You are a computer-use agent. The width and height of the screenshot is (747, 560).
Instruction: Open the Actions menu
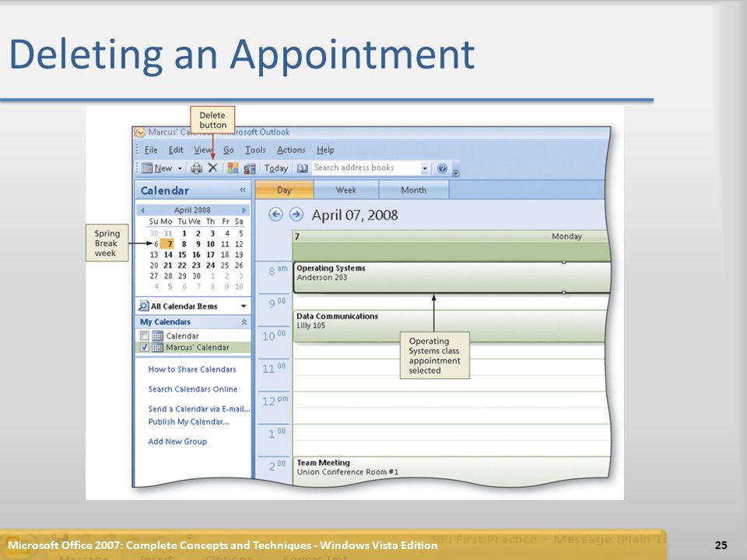point(291,150)
